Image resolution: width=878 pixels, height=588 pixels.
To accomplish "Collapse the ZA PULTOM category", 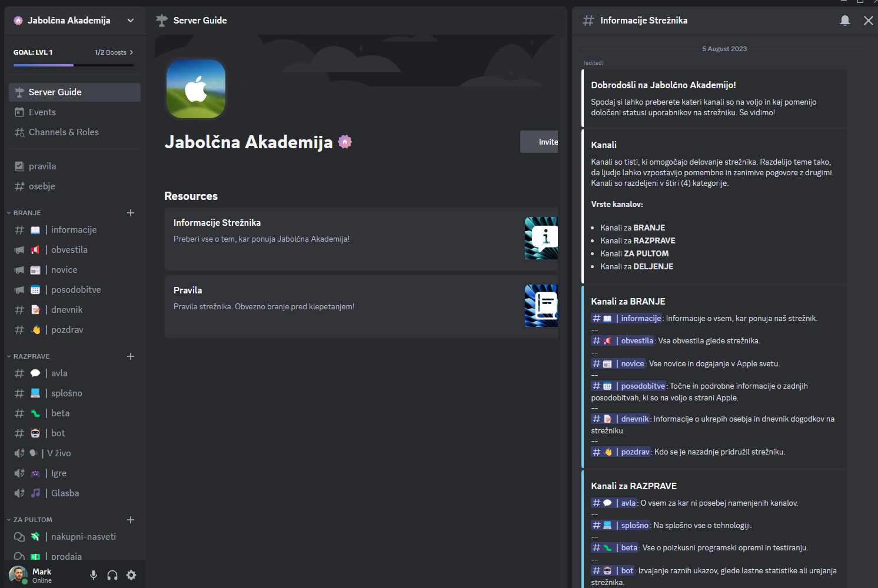I will tap(29, 520).
